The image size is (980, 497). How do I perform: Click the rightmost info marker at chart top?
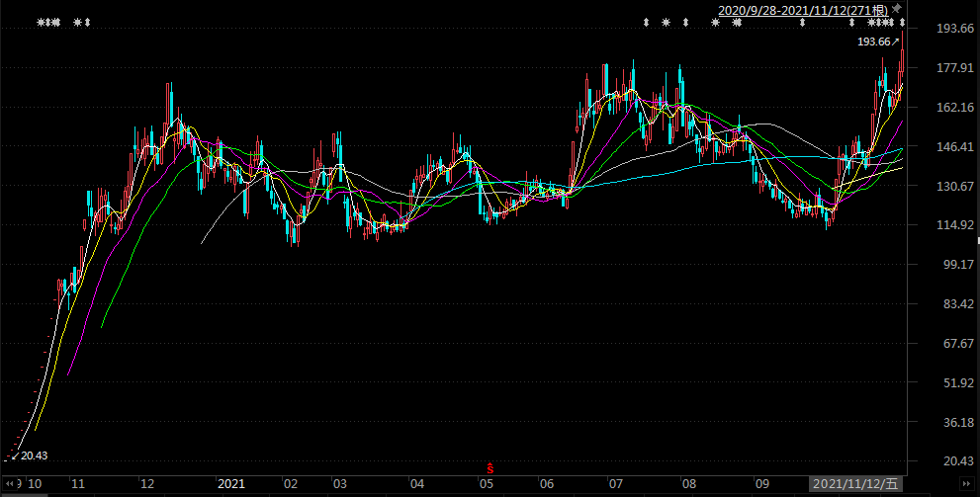pos(902,22)
